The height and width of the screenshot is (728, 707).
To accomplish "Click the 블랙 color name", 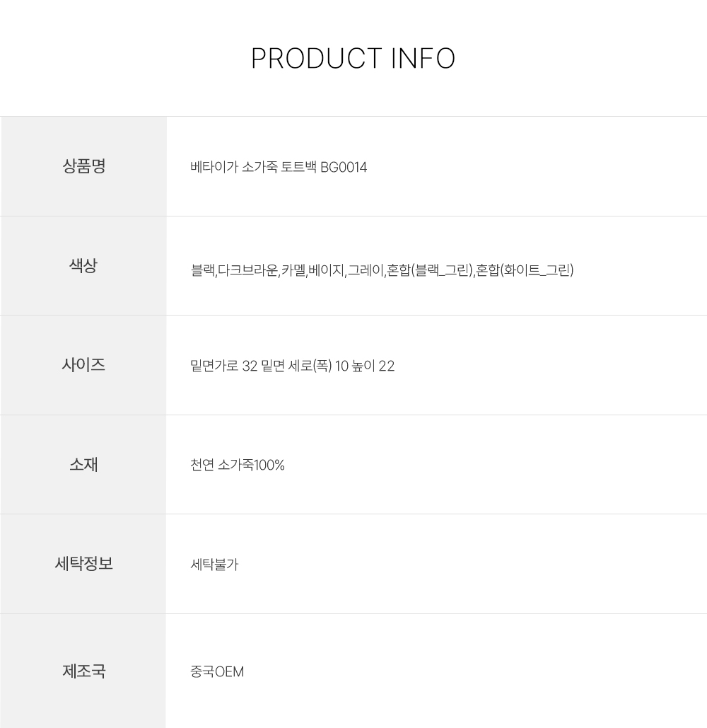I will [202, 270].
